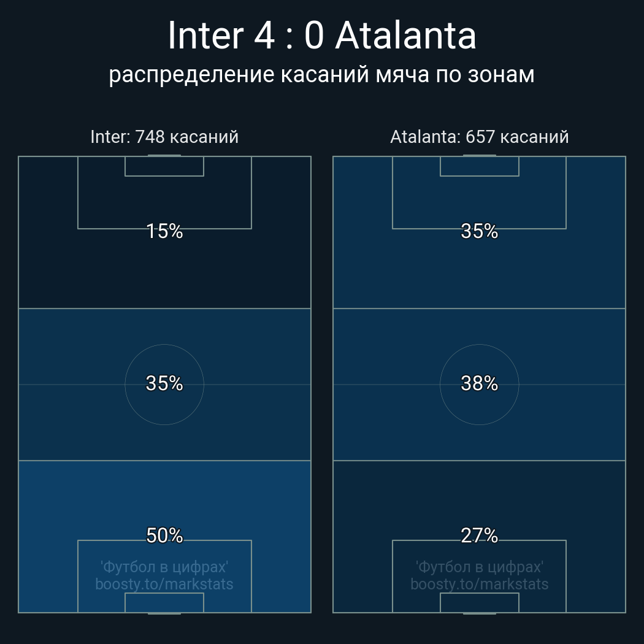This screenshot has width=644, height=644.
Task: Open boosty.to/markstats link on Atalanta pitch
Action: (x=479, y=584)
